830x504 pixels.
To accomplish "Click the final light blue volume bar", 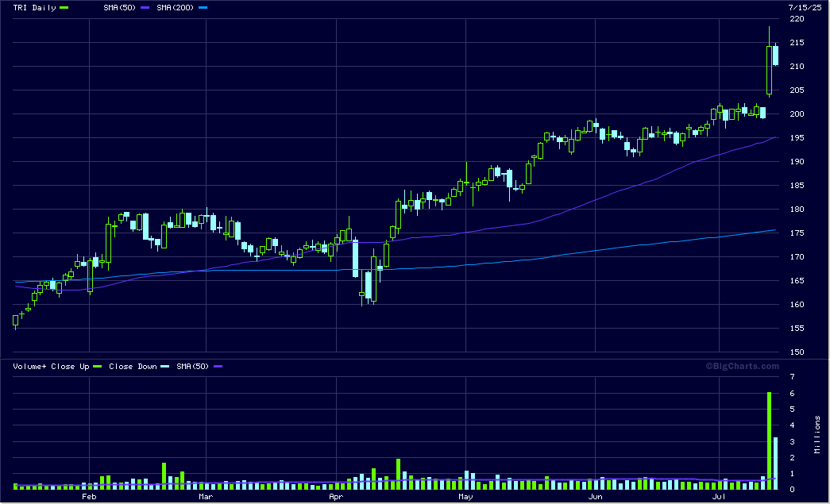I will [775, 464].
